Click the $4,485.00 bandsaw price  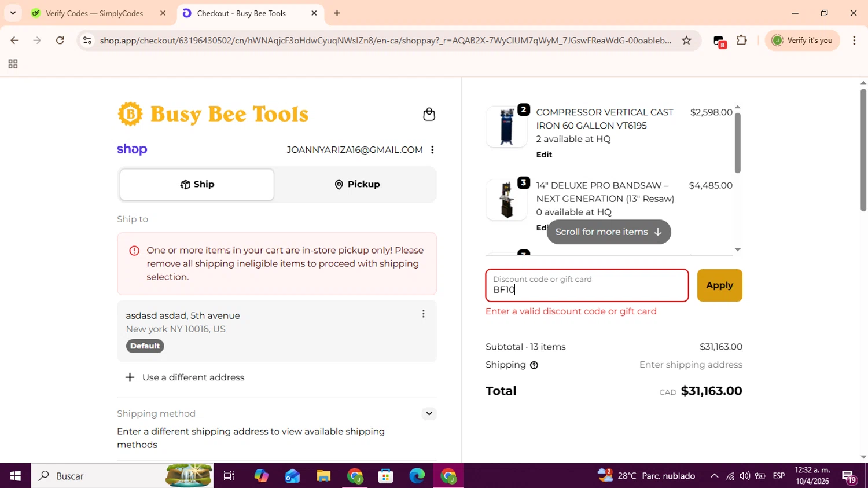click(711, 185)
